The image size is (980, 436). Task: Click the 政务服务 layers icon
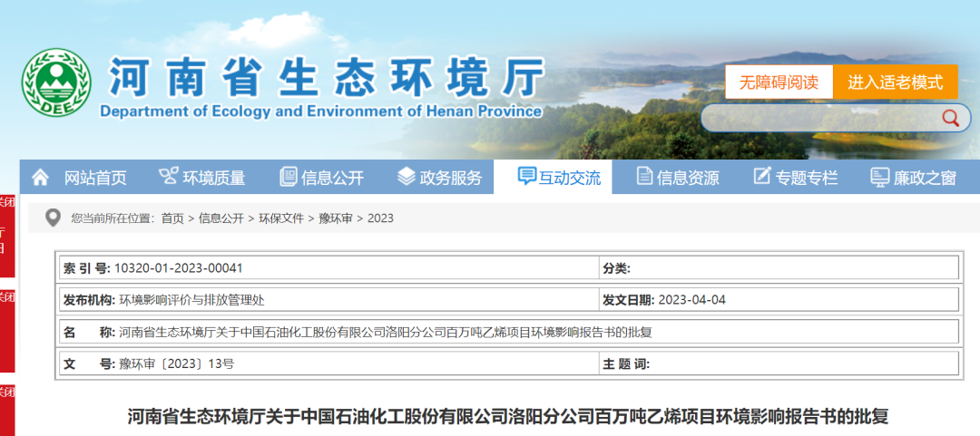[x=406, y=177]
